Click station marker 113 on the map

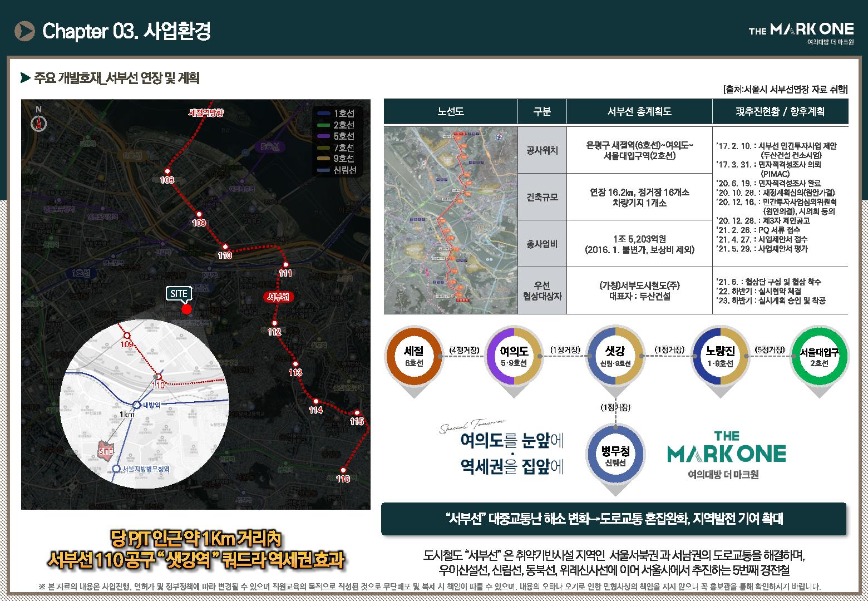pyautogui.click(x=295, y=364)
